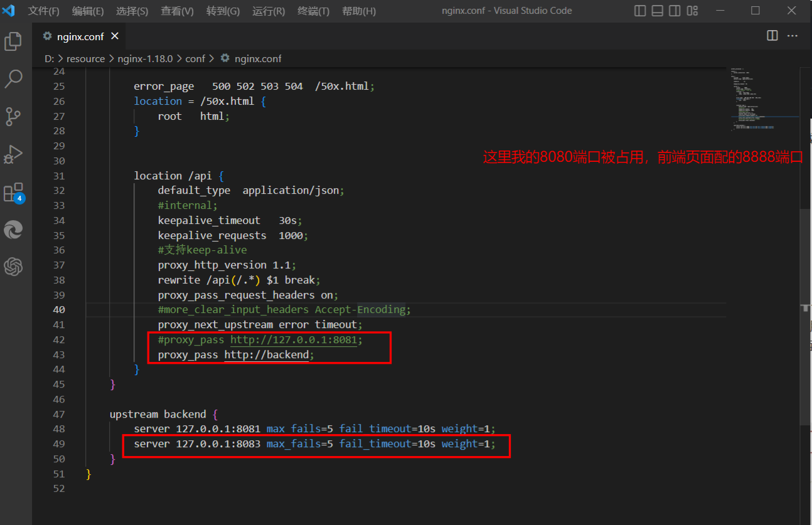Close the nginx.conf editor tab
The width and height of the screenshot is (812, 525).
click(x=115, y=36)
